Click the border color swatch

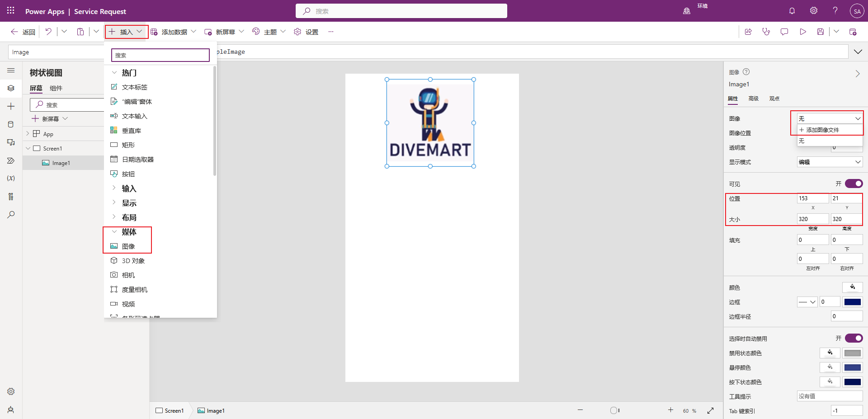853,302
